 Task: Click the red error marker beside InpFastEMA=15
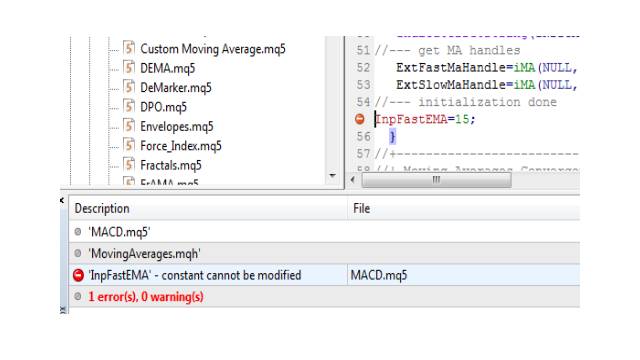click(x=360, y=119)
